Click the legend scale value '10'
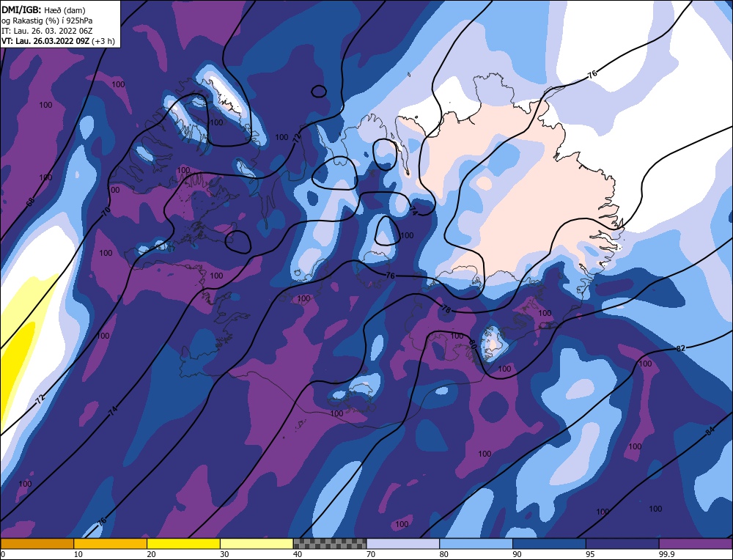Screen dimensions: 733x560 tap(78, 554)
